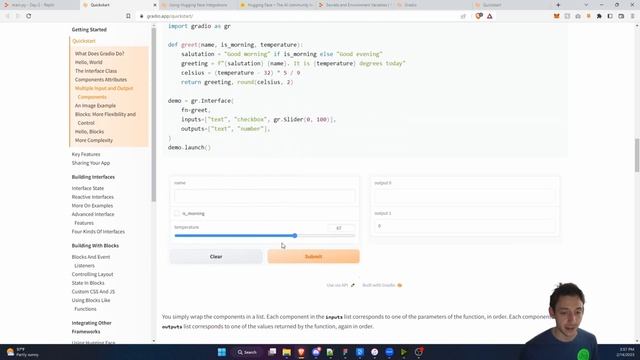The height and width of the screenshot is (360, 640).
Task: Open the Brave browser taskbar icon
Action: click(301, 352)
